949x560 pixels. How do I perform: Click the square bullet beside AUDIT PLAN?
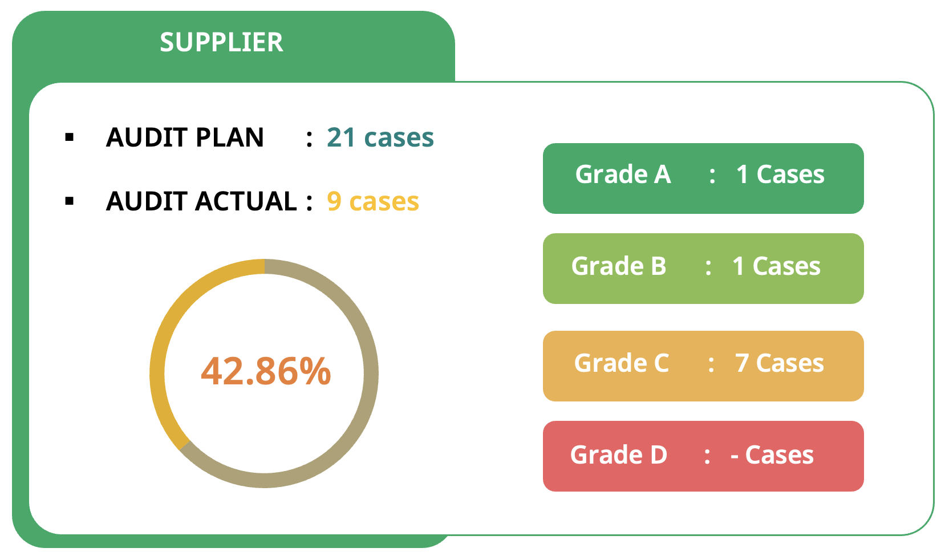pyautogui.click(x=70, y=137)
